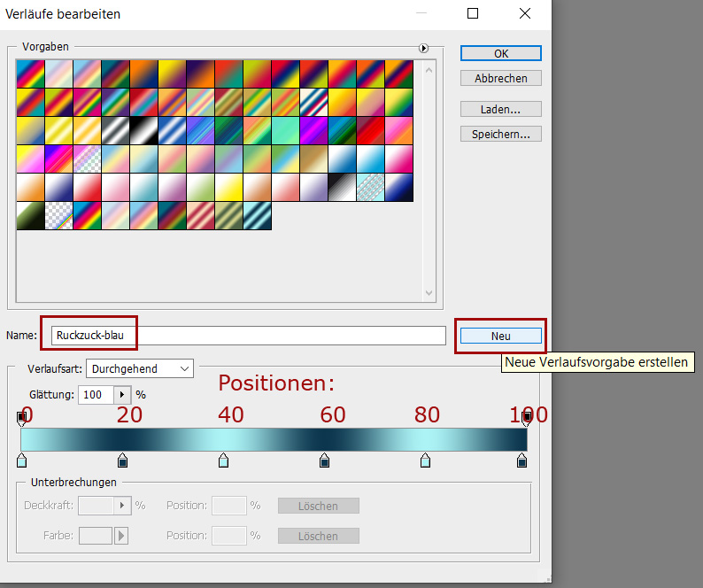The width and height of the screenshot is (703, 588).
Task: Open the Verlaufsart dropdown
Action: click(x=141, y=368)
